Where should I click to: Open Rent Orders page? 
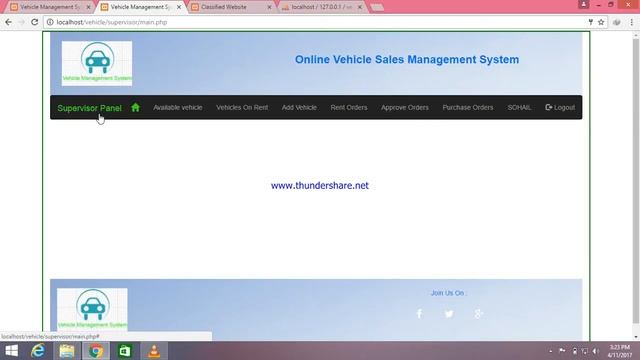click(x=349, y=107)
